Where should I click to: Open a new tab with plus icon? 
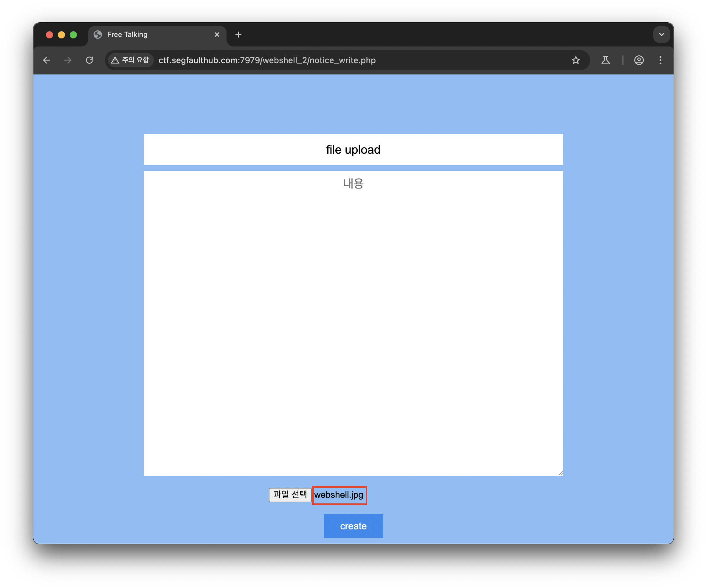point(238,35)
